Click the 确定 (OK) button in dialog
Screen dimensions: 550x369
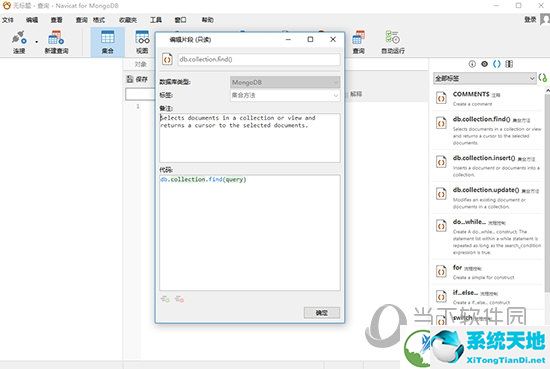322,313
